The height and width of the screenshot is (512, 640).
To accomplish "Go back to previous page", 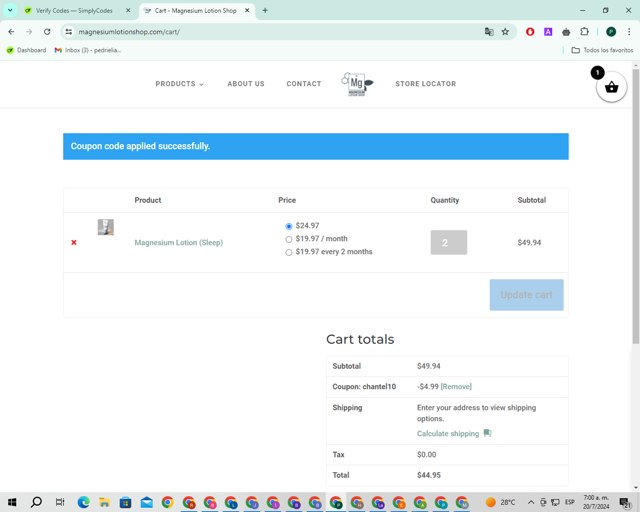I will tap(11, 32).
